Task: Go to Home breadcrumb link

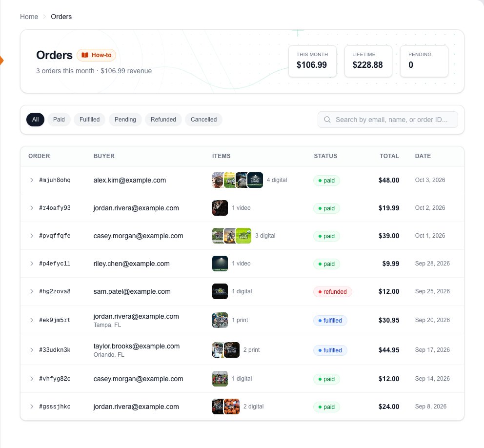Action: coord(29,17)
